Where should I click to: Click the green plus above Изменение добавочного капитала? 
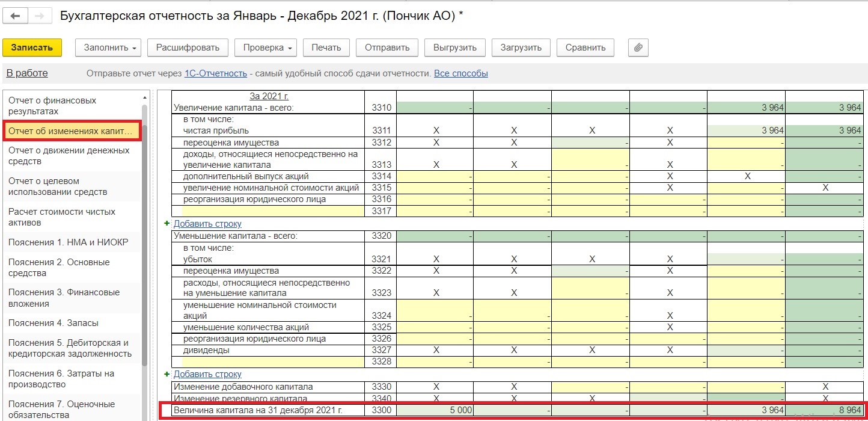[x=167, y=374]
